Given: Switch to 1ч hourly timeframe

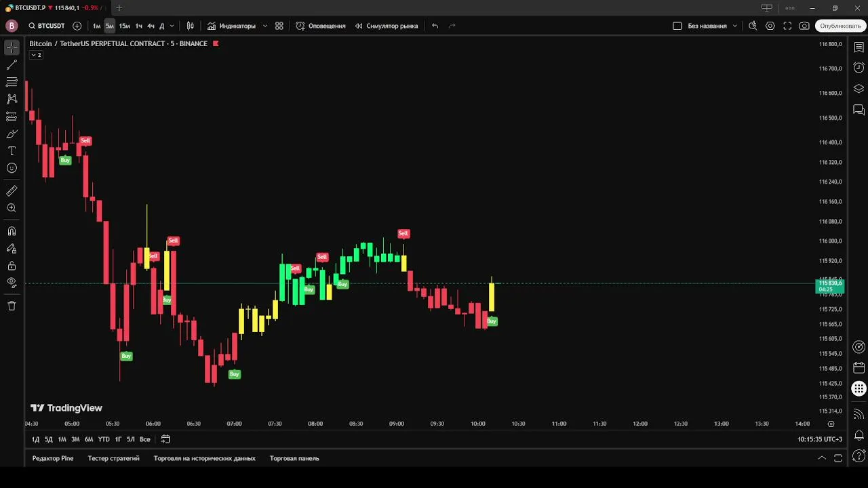Looking at the screenshot, I should (138, 26).
